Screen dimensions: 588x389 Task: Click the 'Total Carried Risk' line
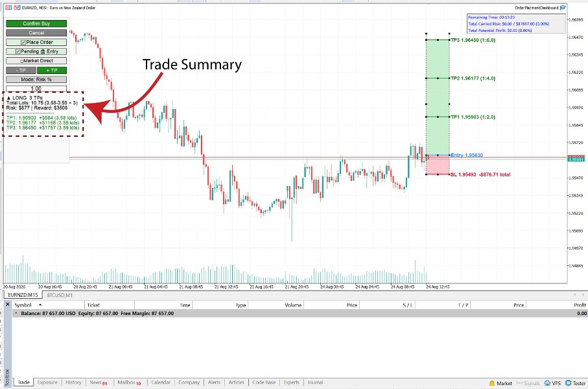[x=508, y=23]
